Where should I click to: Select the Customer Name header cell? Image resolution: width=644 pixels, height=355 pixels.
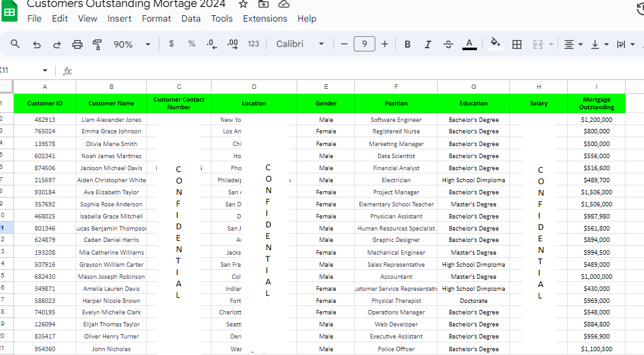111,104
